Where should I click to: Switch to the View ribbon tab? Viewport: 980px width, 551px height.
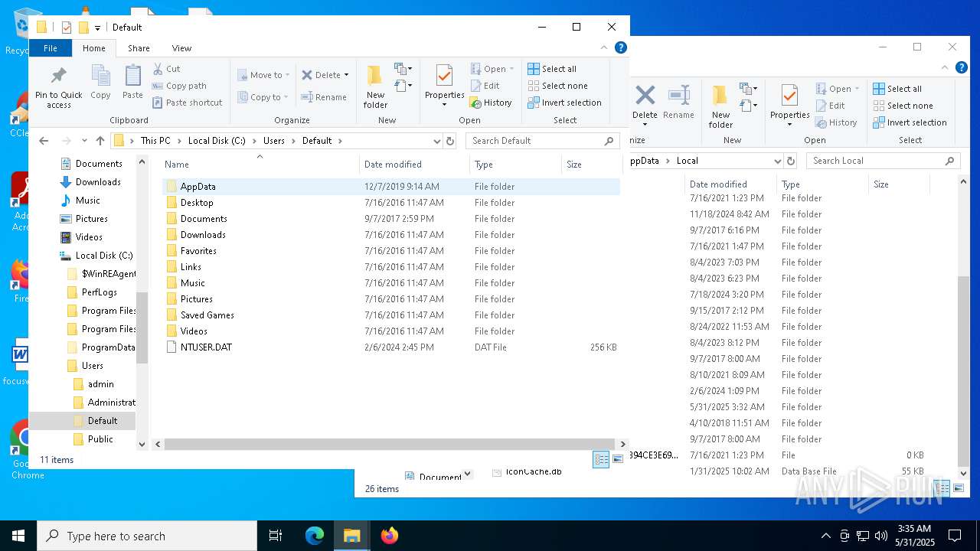tap(181, 47)
